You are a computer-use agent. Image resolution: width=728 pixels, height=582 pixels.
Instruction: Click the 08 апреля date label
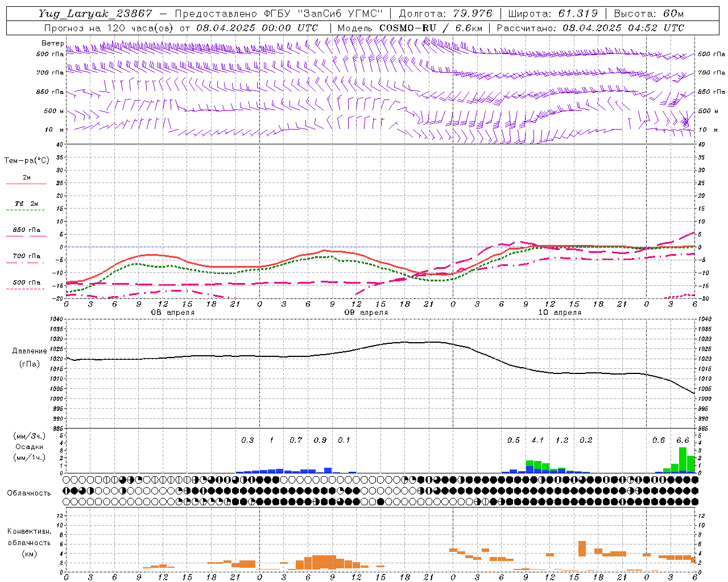pos(173,313)
